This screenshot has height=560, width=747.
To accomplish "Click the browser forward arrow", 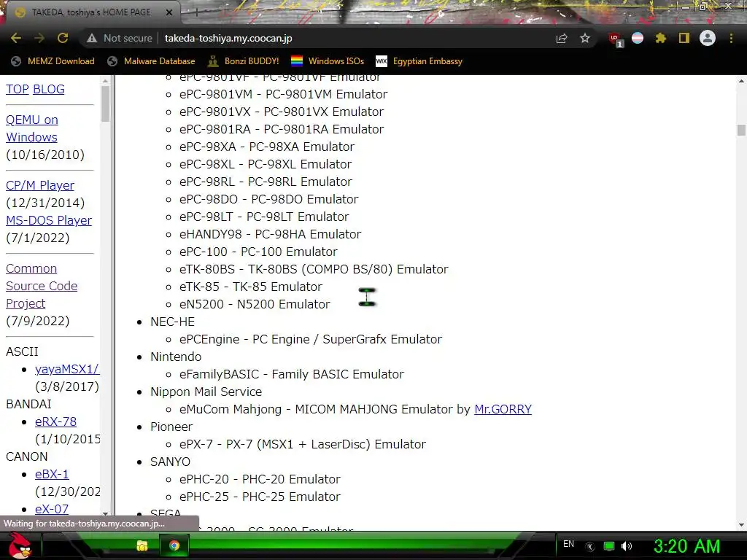I will click(39, 38).
